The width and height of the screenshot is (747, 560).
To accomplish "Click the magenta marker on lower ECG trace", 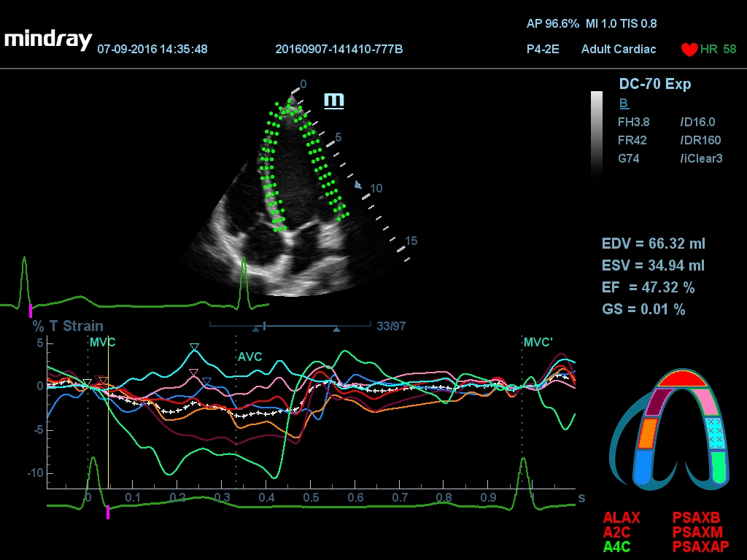I will [108, 513].
